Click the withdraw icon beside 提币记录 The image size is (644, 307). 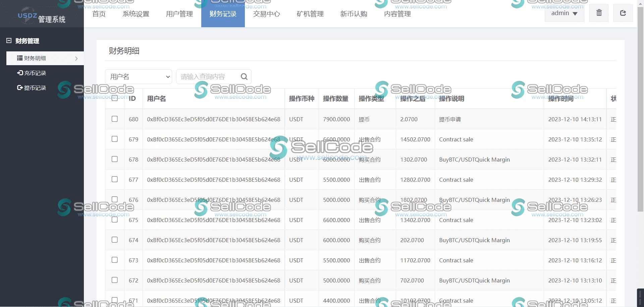[20, 88]
